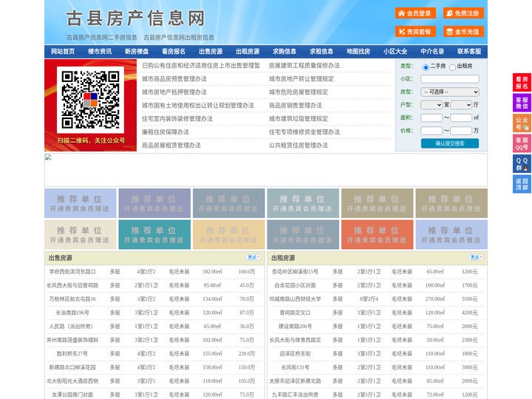The height and width of the screenshot is (399, 532).
Task: Click the orange 公众号 sidebar icon
Action: (x=522, y=123)
